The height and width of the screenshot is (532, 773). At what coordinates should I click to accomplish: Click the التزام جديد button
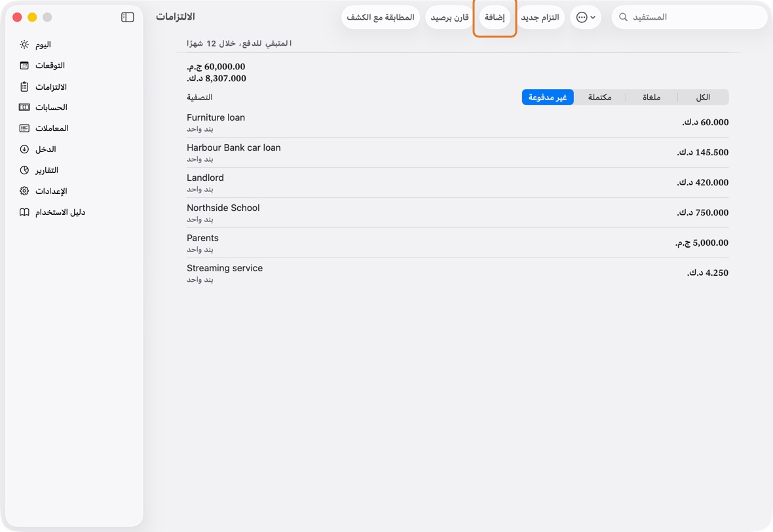(540, 17)
